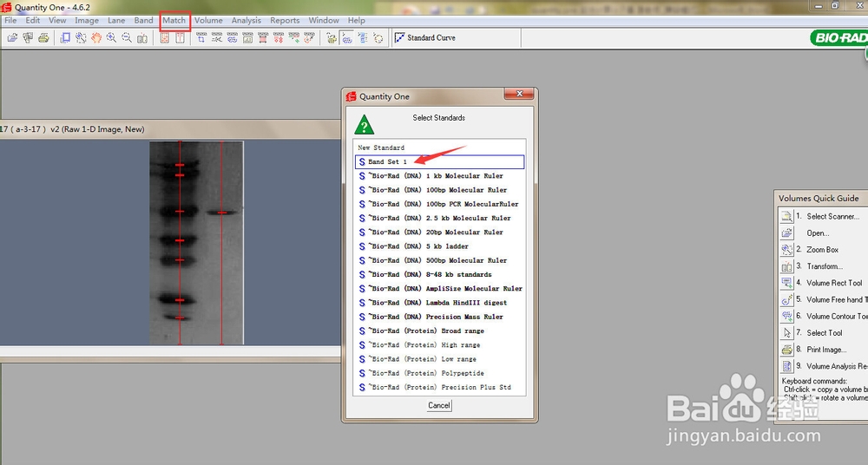Click the Select Tool label in Quick Guide
The width and height of the screenshot is (868, 465).
point(825,332)
